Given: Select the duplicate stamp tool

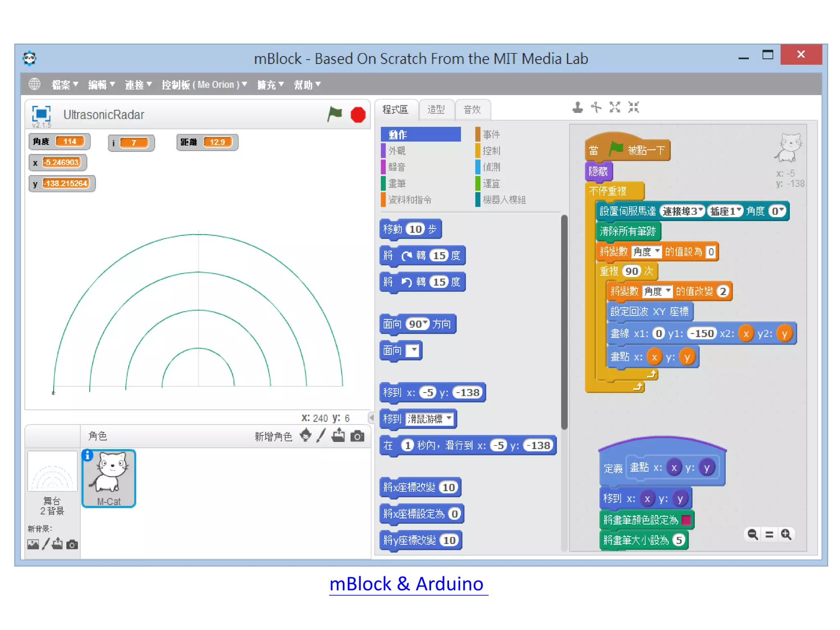Looking at the screenshot, I should coord(577,107).
